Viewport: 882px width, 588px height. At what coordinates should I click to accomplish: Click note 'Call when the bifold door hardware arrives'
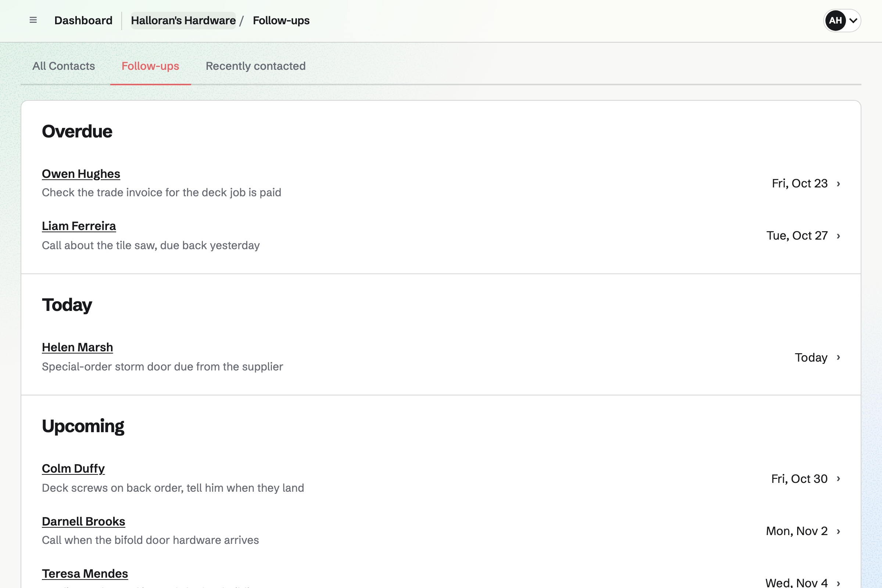click(150, 540)
